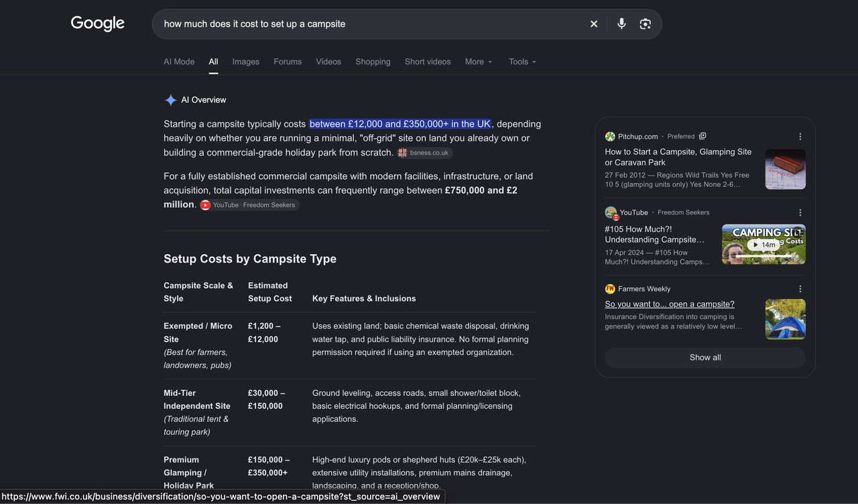
Task: Switch to the Videos tab
Action: pos(328,62)
